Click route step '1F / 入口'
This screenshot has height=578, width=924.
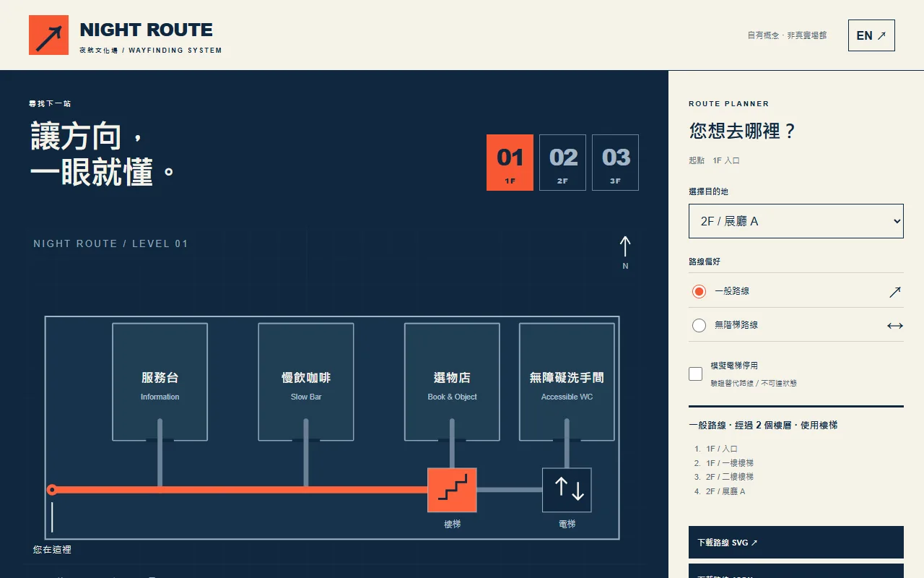coord(722,449)
